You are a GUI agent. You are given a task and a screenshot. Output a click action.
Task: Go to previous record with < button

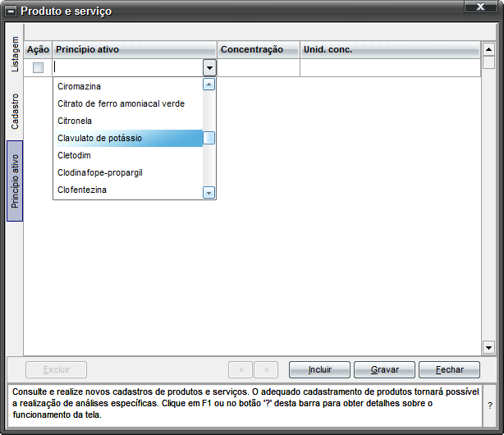[x=241, y=369]
